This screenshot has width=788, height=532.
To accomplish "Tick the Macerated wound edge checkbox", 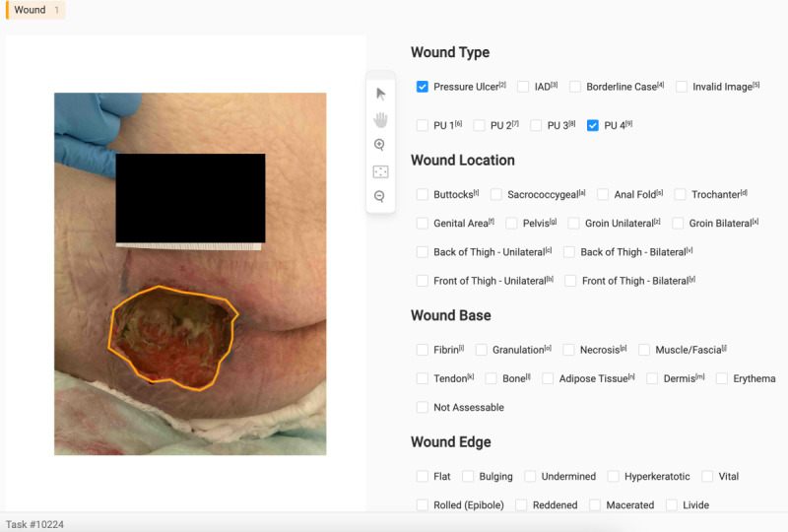I will click(x=595, y=504).
